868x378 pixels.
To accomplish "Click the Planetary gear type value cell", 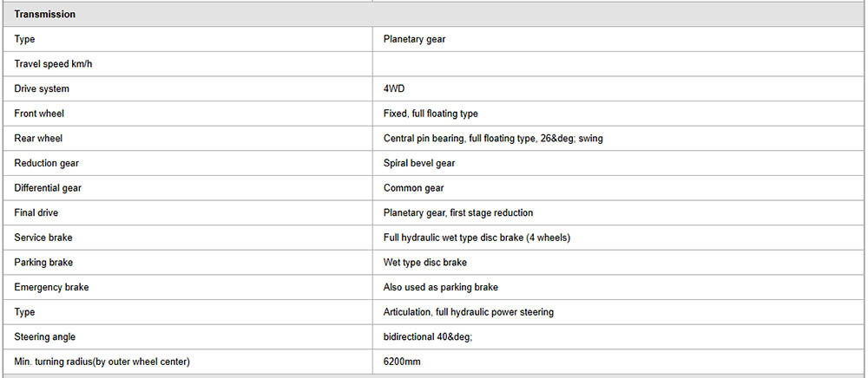I will (414, 39).
